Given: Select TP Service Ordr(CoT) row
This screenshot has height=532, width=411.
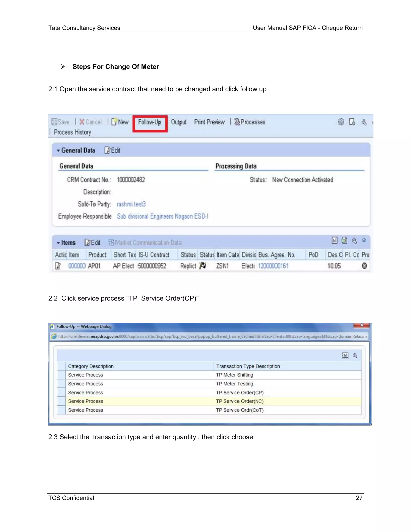Looking at the screenshot, I should pyautogui.click(x=209, y=410).
